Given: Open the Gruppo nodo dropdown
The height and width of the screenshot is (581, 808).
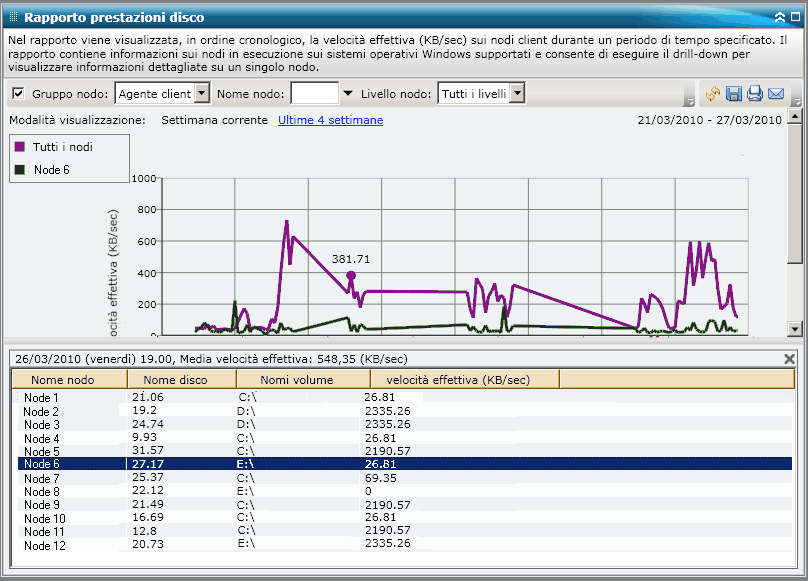Looking at the screenshot, I should 201,94.
